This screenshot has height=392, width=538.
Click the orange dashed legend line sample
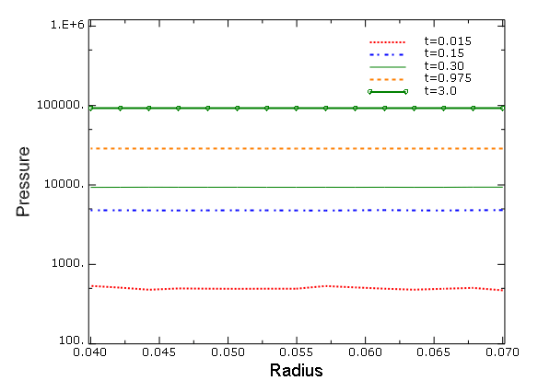pos(387,79)
